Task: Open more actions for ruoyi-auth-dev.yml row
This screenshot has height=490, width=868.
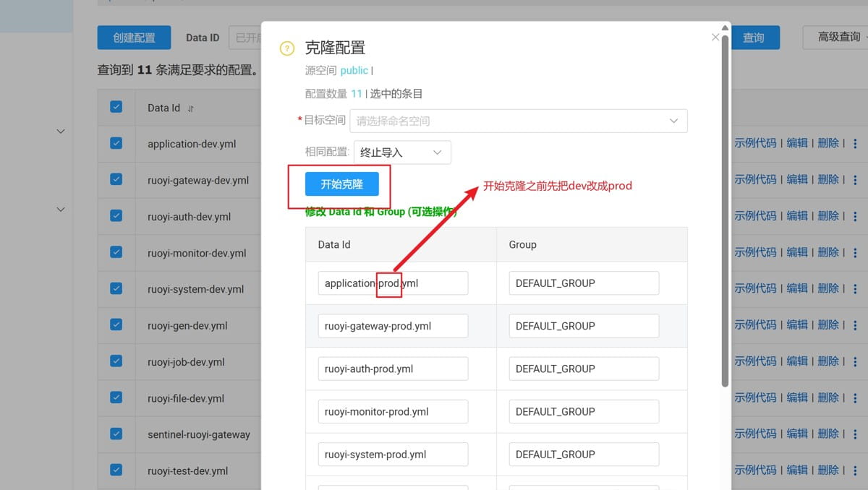Action: click(x=856, y=216)
